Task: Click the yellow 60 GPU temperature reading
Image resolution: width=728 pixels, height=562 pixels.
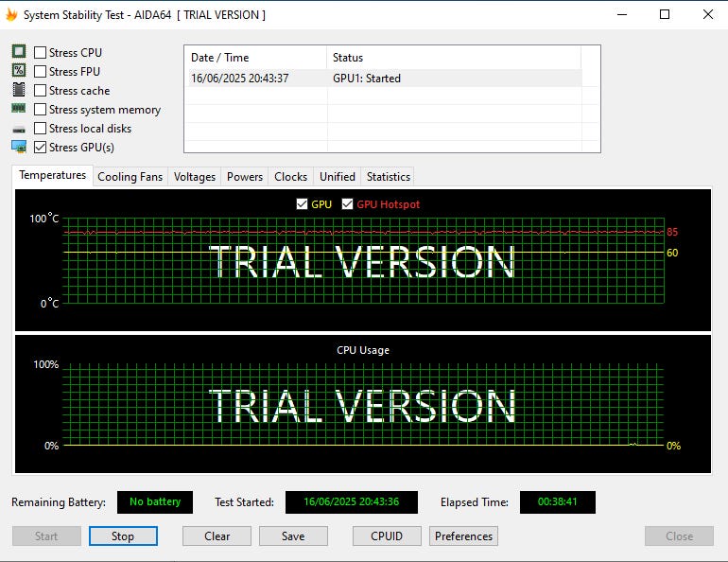Action: click(672, 253)
